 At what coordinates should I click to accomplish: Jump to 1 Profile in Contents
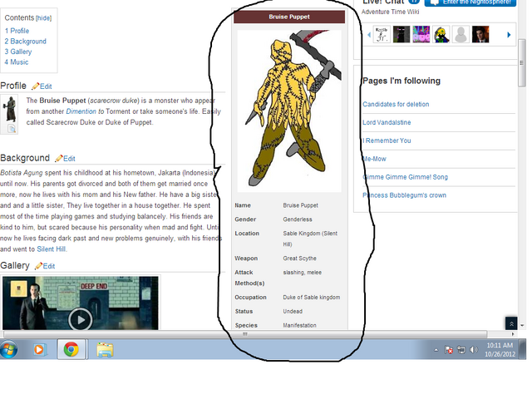click(x=17, y=31)
